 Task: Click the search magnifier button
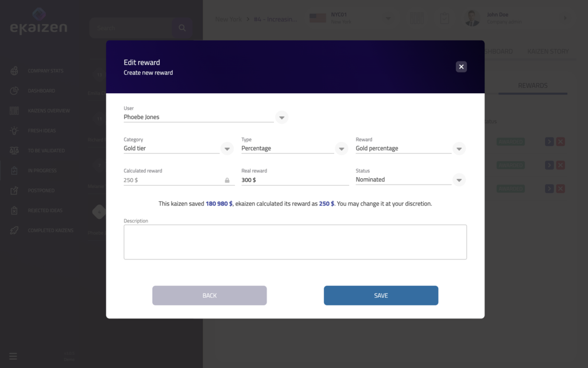(x=182, y=28)
